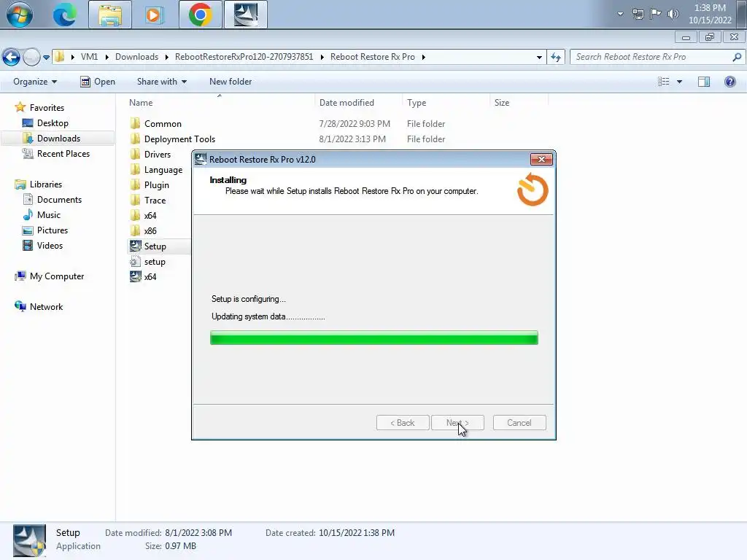Expand the address bar history dropdown
This screenshot has height=560, width=747.
(539, 57)
